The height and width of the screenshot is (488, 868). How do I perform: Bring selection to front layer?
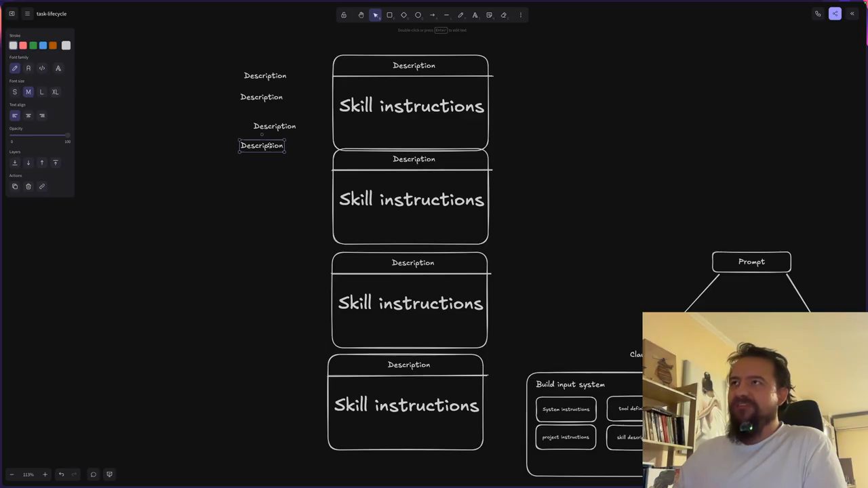56,163
